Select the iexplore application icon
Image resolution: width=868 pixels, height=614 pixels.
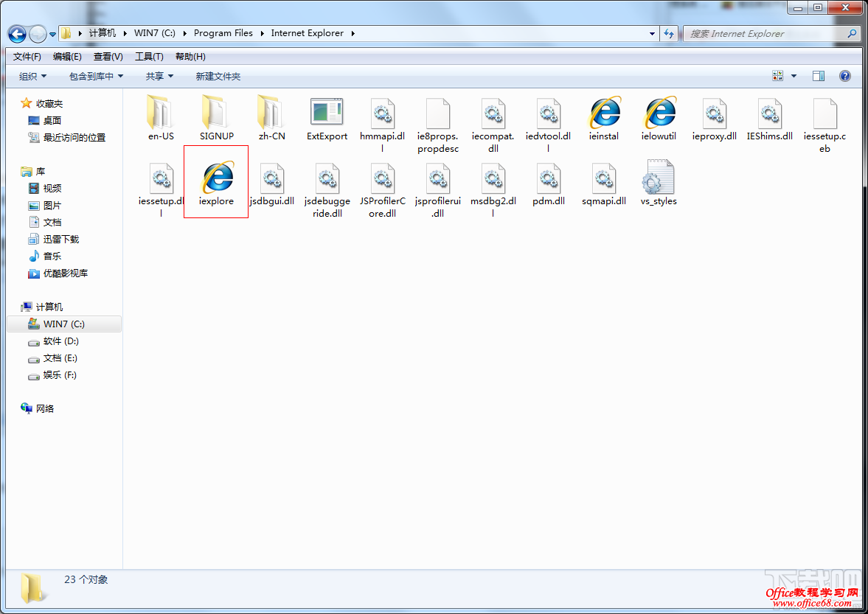coord(216,178)
